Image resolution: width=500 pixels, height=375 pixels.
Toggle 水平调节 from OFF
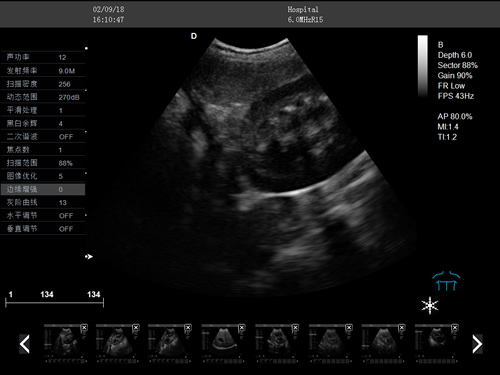43,215
